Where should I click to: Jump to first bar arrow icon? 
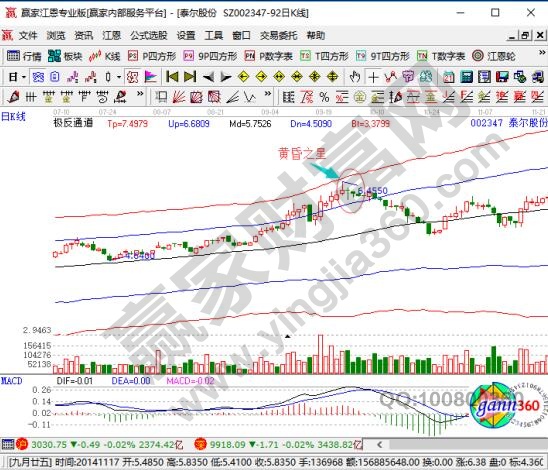(172, 77)
